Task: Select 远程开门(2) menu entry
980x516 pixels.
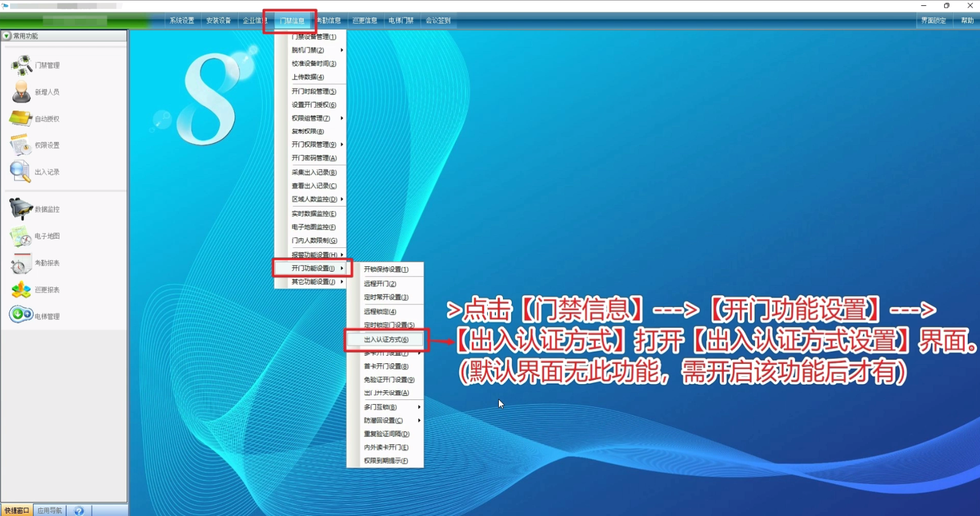Action: pos(380,284)
